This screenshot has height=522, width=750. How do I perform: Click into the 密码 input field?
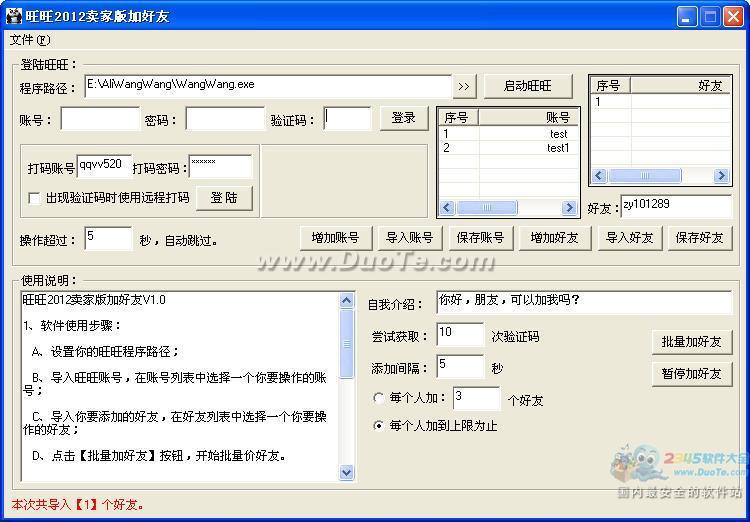click(x=225, y=119)
